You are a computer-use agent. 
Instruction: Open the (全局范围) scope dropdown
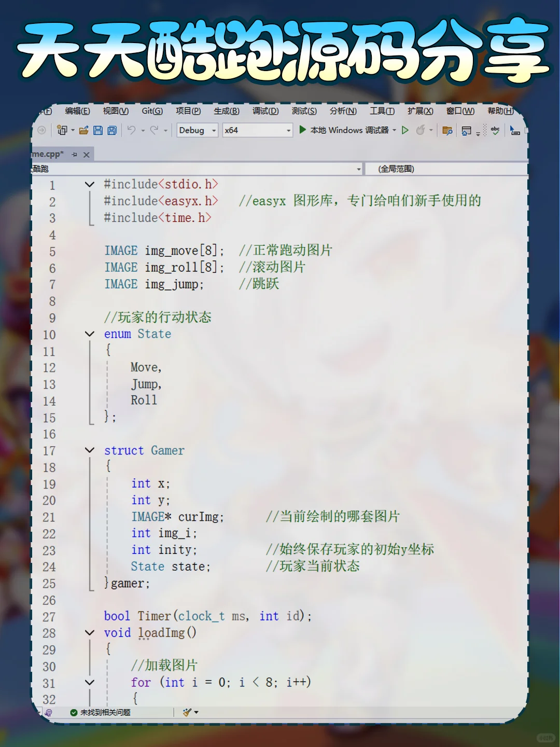click(x=446, y=169)
